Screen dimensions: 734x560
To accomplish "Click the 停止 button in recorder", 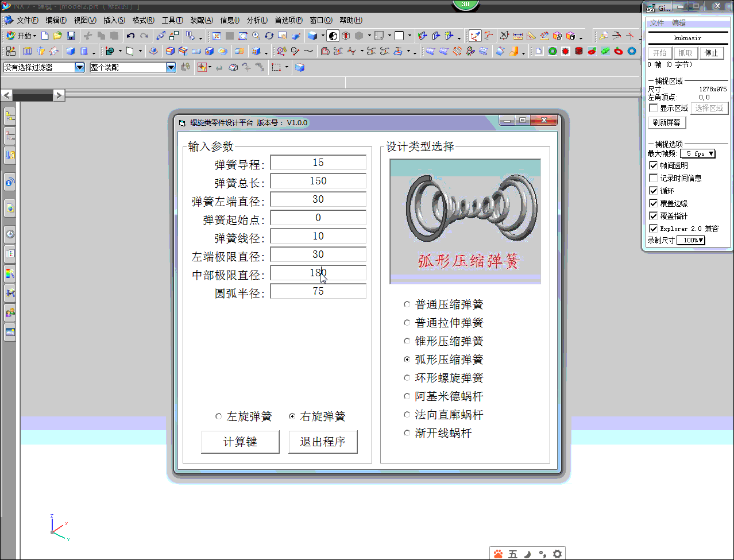I will click(712, 53).
